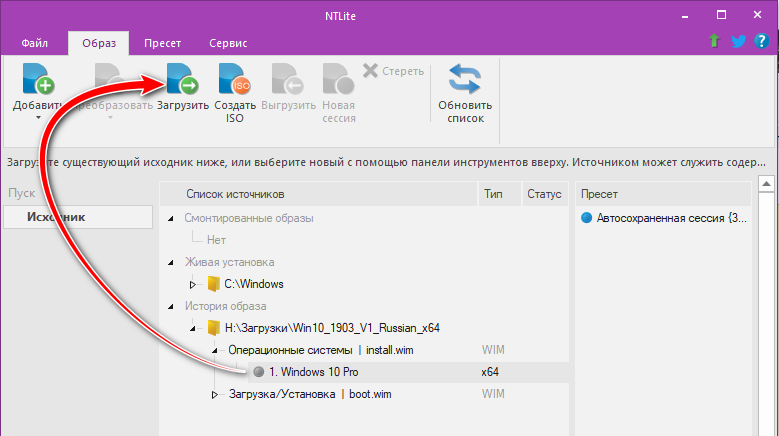Click the Новая сессия icon

tap(338, 78)
